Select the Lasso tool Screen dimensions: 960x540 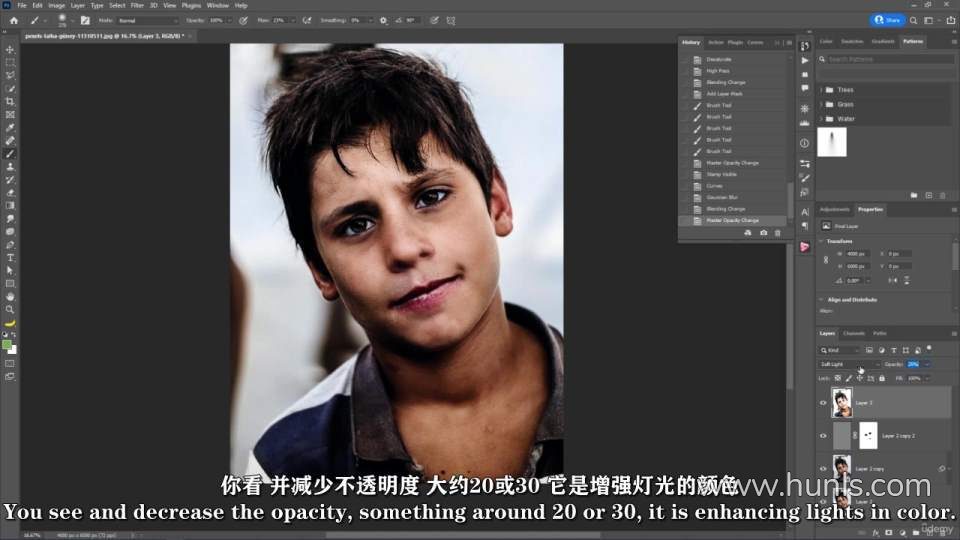10,75
